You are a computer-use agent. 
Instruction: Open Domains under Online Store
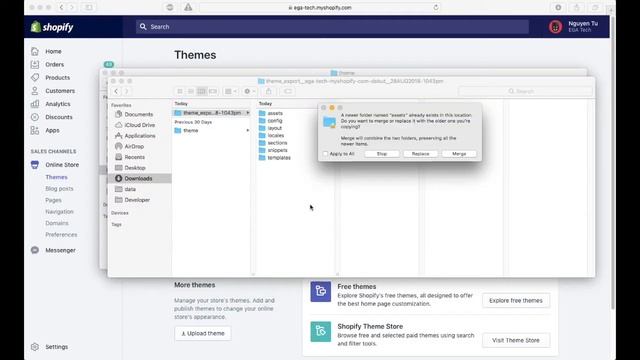click(57, 223)
